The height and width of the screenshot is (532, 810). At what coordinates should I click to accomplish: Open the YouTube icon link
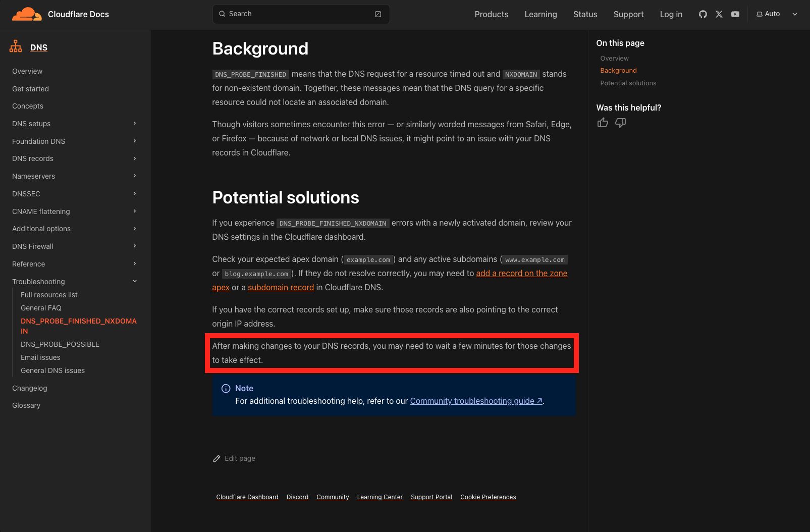[x=735, y=14]
